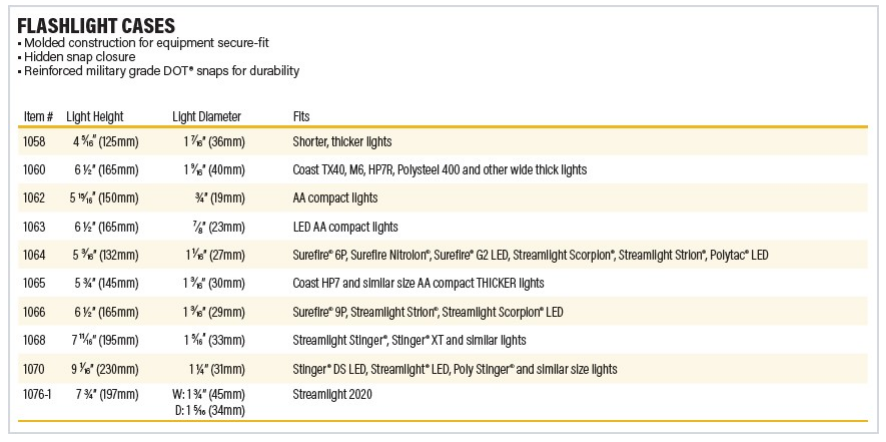Click the Light Height column header
Viewport: 886px width, 442px height.
pos(95,116)
